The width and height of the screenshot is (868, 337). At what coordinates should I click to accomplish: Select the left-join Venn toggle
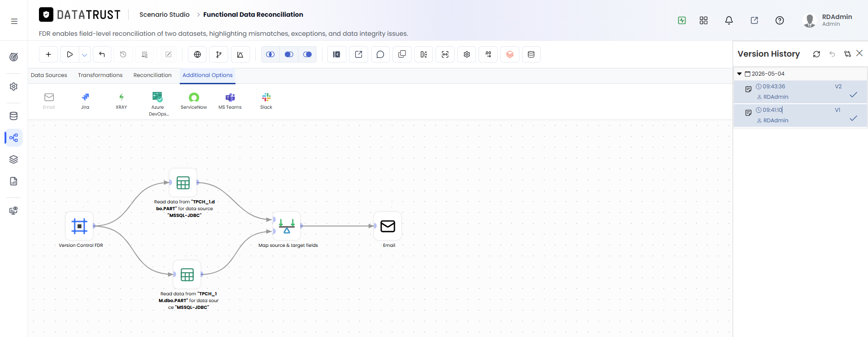point(270,54)
